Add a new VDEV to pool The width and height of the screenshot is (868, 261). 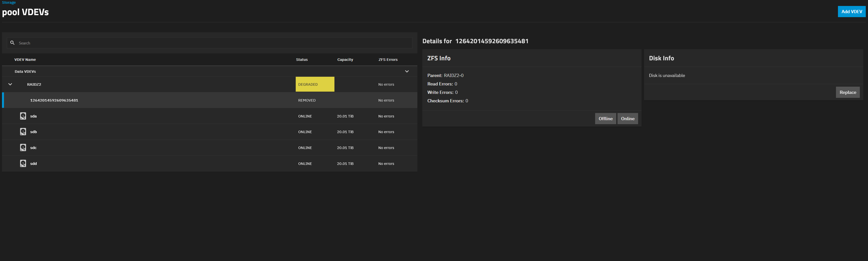tap(852, 11)
